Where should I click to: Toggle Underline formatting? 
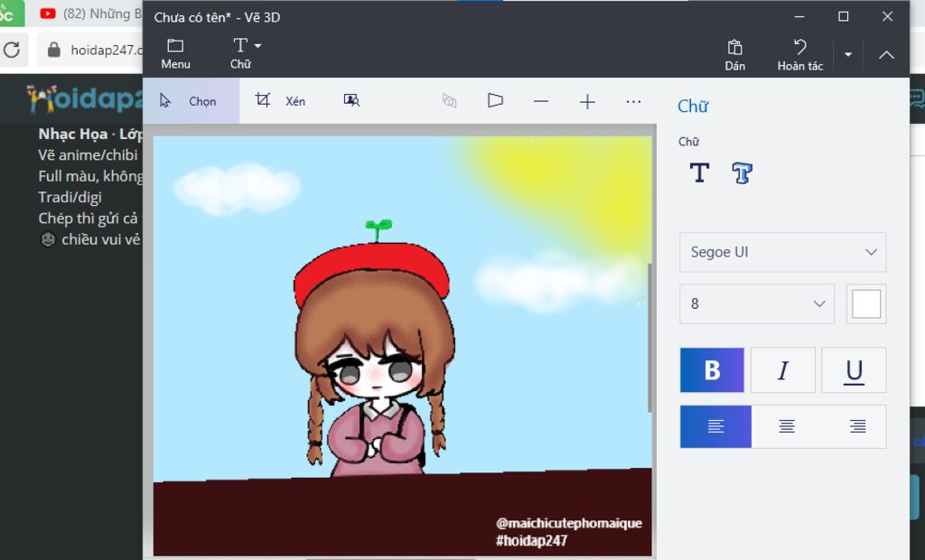854,370
